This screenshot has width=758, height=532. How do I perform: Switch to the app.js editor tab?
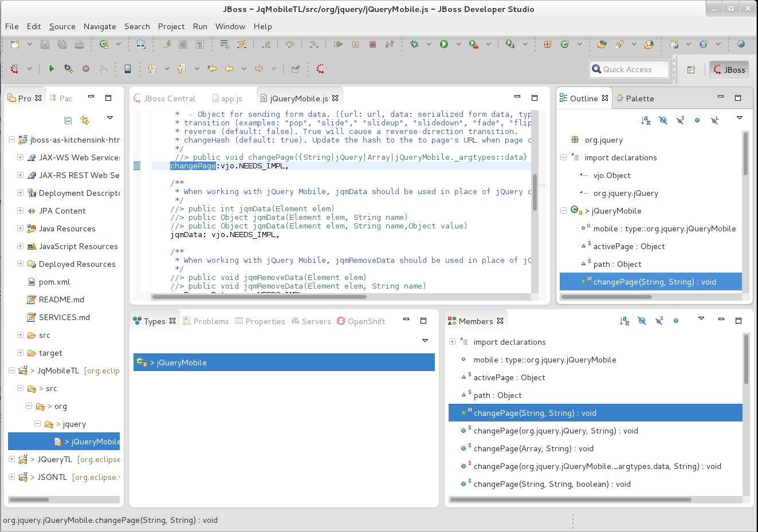pyautogui.click(x=227, y=98)
